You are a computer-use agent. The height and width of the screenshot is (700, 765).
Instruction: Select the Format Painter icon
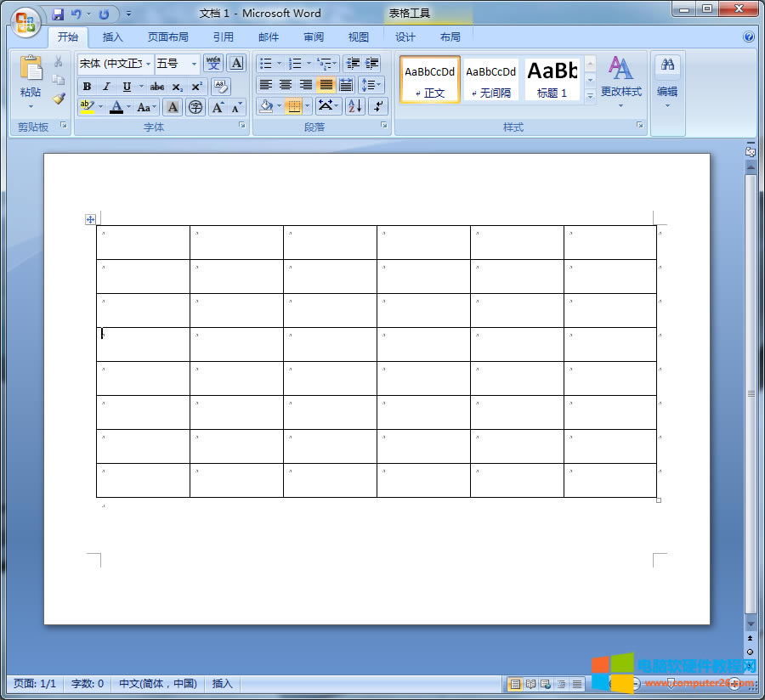click(57, 99)
